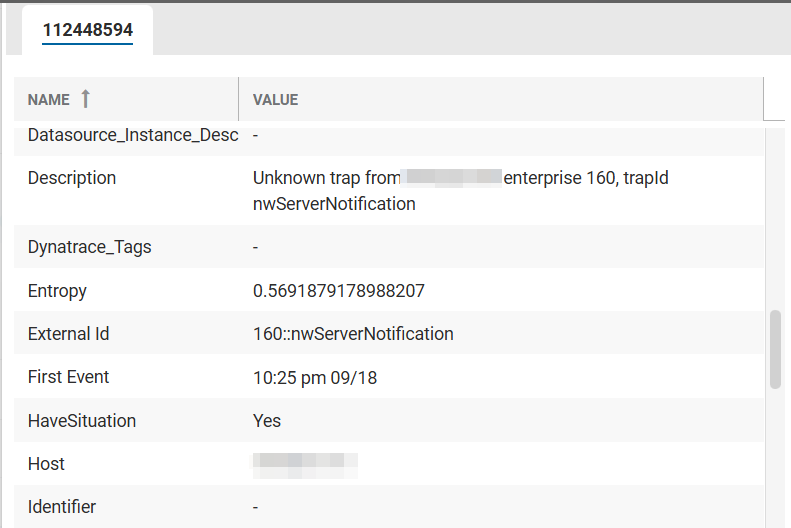Click the VALUE column header

tap(276, 99)
